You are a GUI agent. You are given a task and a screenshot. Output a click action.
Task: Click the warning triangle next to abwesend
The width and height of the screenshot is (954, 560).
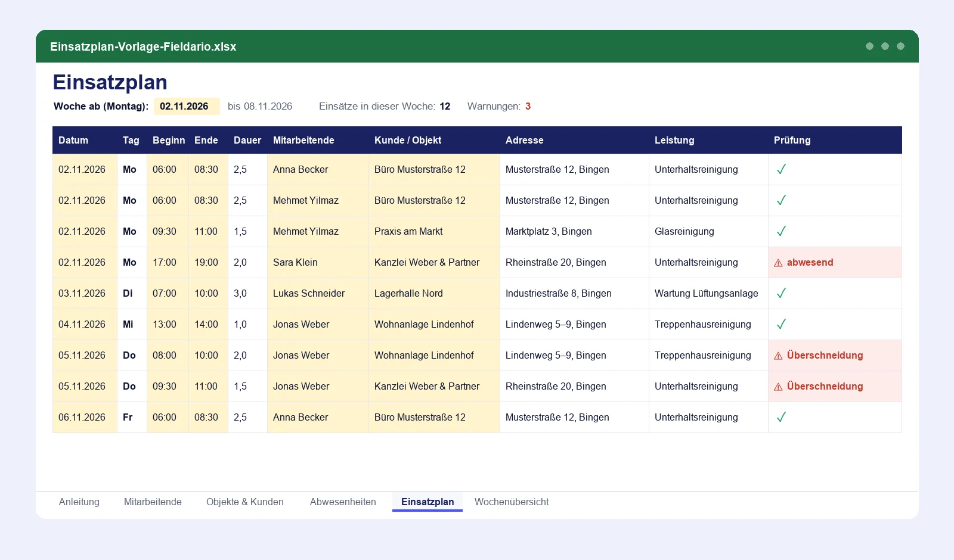click(x=778, y=263)
